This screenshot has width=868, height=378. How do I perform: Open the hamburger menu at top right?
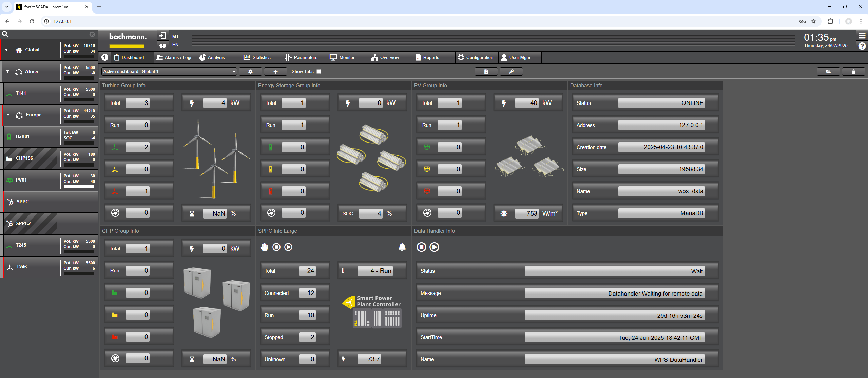862,35
